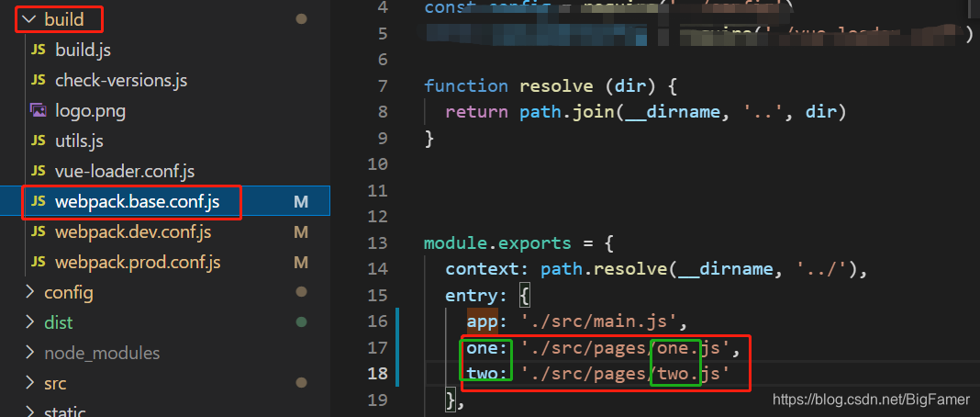Viewport: 980px width, 417px height.
Task: Click the JS icon beside webpack.base.conf.js
Action: [x=39, y=201]
